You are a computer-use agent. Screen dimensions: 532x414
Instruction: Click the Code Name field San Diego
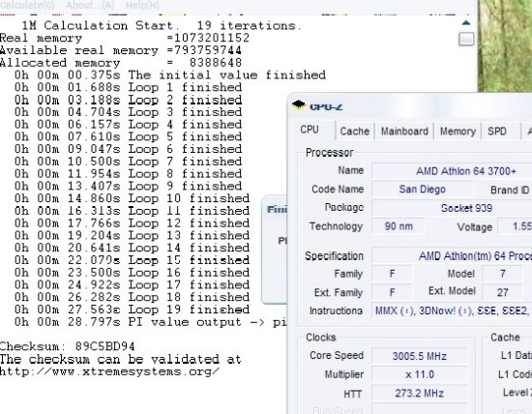(422, 189)
